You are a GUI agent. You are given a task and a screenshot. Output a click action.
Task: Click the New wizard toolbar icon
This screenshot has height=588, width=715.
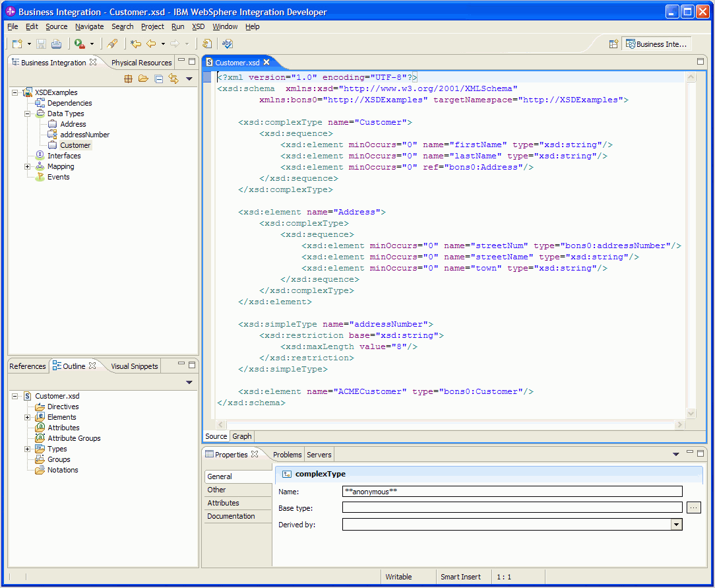click(x=17, y=44)
